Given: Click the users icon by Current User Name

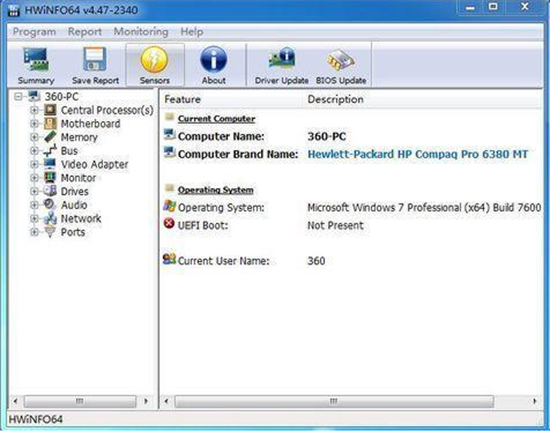Looking at the screenshot, I should click(169, 259).
